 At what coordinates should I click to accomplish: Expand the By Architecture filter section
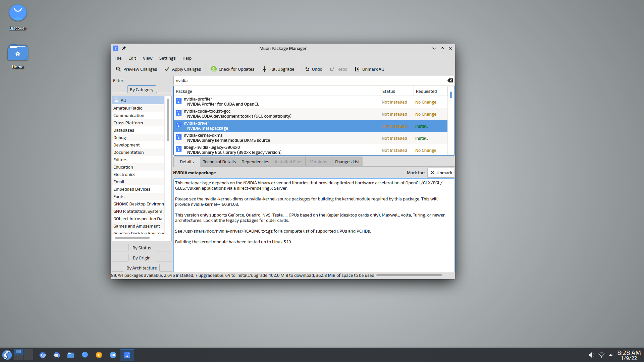pyautogui.click(x=142, y=268)
